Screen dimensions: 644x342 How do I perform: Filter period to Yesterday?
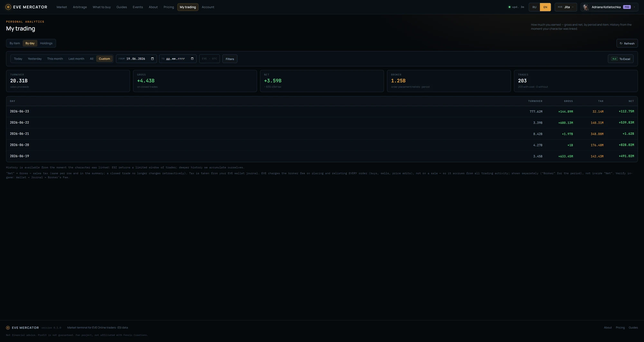(35, 59)
